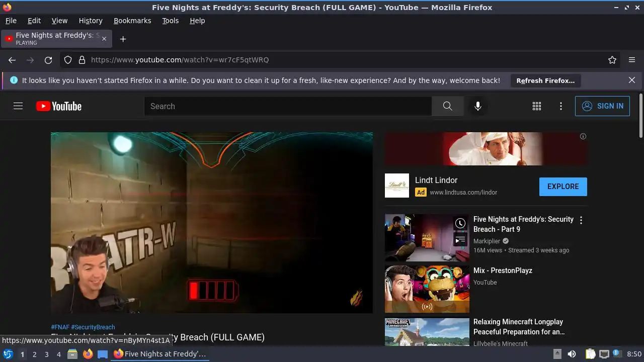Switch to workspace 2

click(x=34, y=354)
